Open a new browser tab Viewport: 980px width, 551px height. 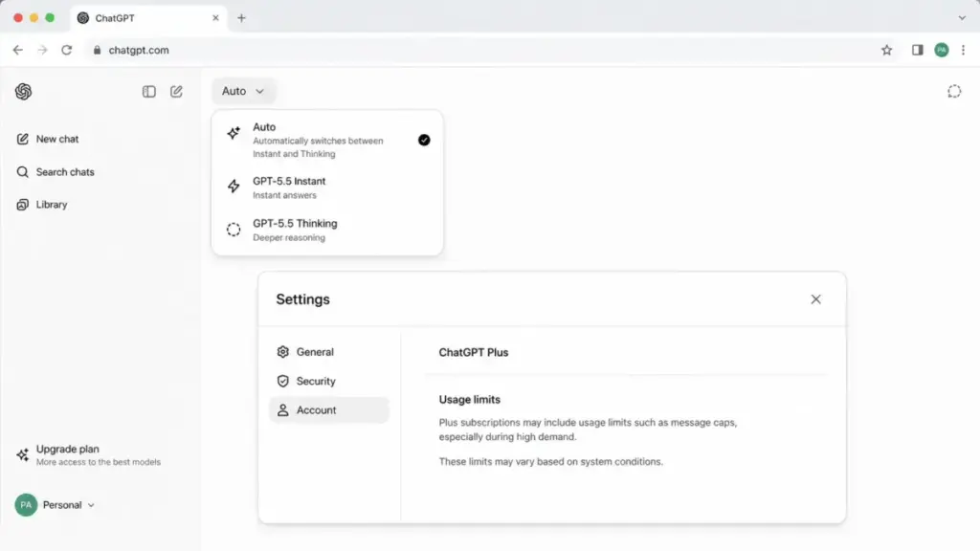tap(241, 18)
